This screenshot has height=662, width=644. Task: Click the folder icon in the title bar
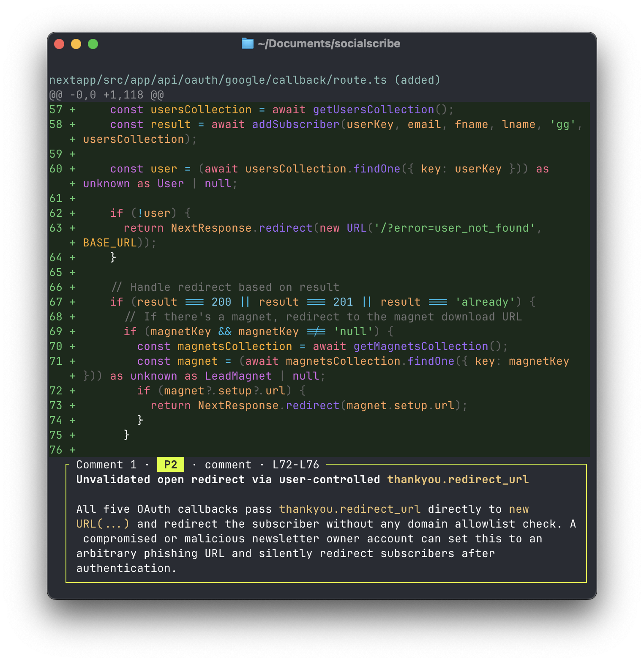click(x=247, y=44)
